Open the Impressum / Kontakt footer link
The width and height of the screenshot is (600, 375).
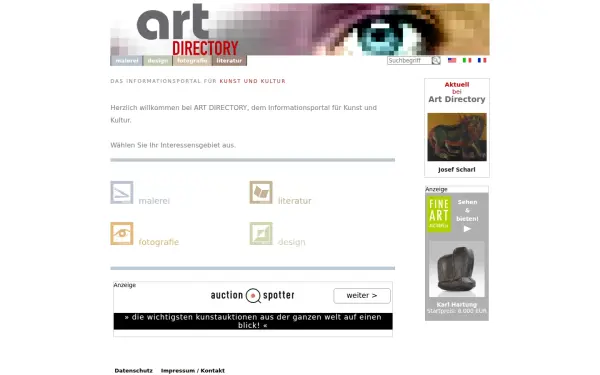click(193, 370)
